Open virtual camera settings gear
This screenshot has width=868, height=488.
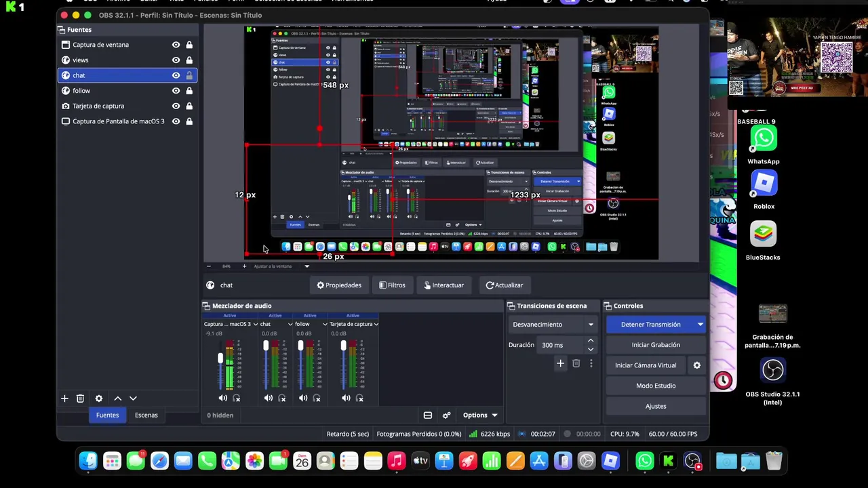tap(696, 365)
